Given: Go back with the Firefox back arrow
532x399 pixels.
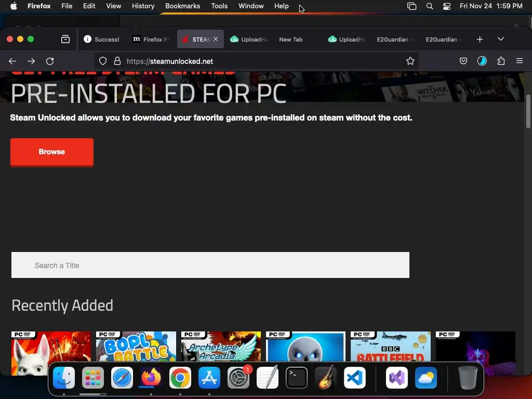Looking at the screenshot, I should [x=12, y=61].
